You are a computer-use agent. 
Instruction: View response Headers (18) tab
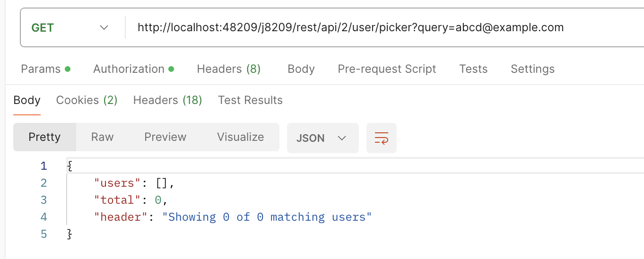168,100
